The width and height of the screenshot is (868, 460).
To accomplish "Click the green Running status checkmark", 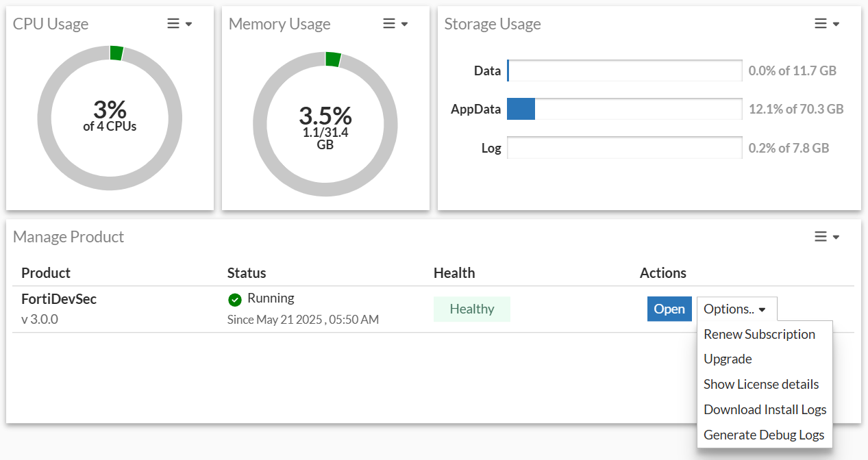I will coord(235,299).
